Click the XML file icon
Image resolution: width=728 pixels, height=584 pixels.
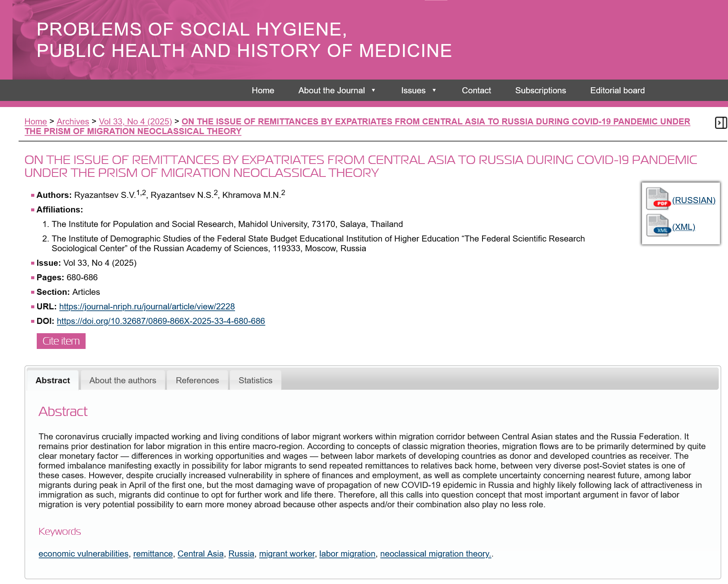[658, 225]
